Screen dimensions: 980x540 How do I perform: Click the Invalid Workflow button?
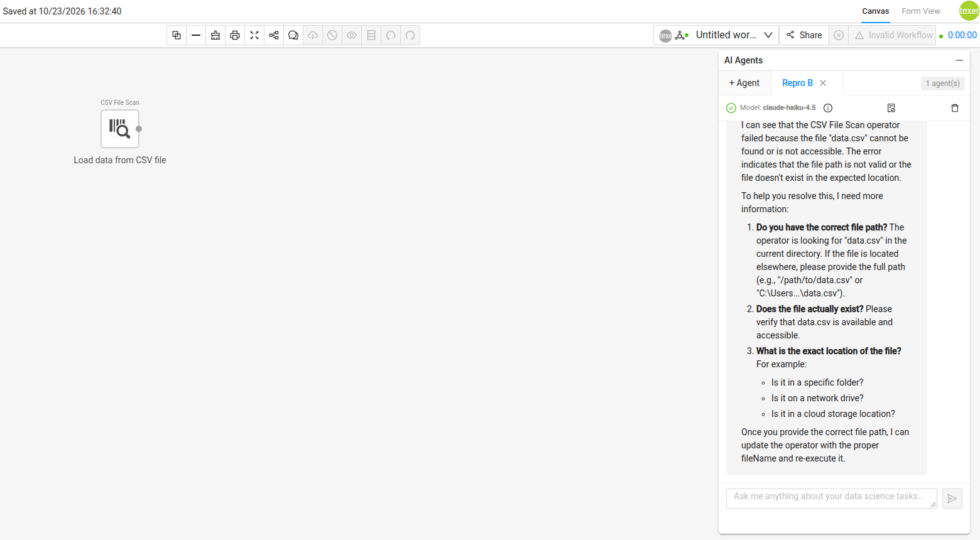click(x=893, y=35)
